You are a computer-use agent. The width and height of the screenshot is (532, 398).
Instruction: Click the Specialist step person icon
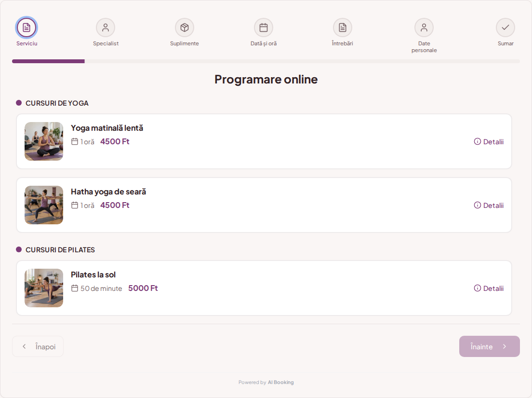coord(106,27)
